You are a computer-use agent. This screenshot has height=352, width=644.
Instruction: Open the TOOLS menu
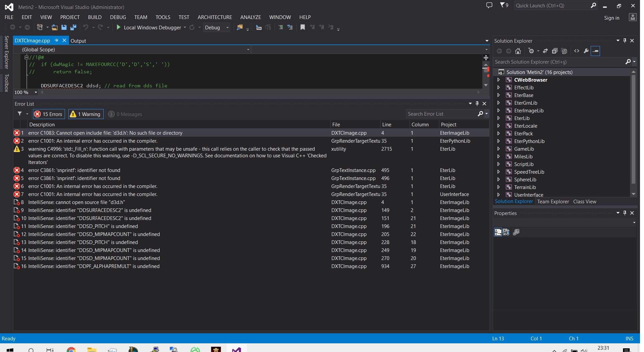point(163,17)
